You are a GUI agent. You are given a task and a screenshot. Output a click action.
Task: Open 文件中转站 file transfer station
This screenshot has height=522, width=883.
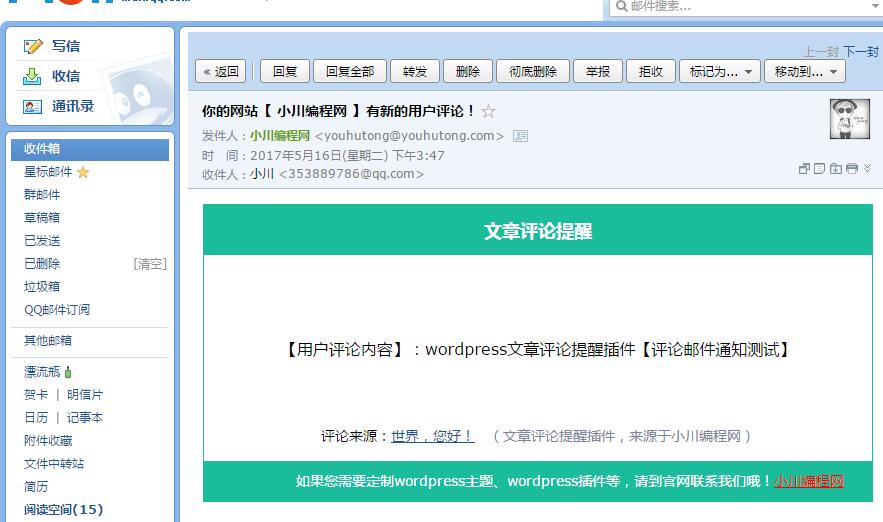click(54, 463)
